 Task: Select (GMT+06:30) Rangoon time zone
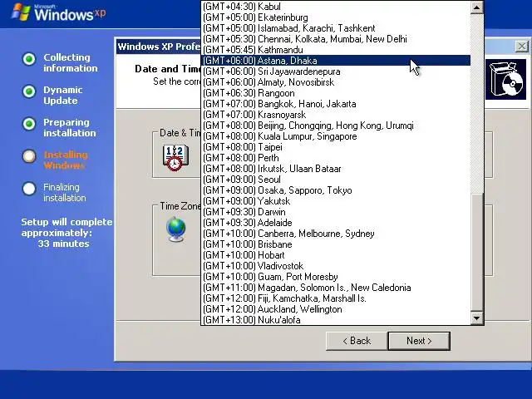(336, 93)
